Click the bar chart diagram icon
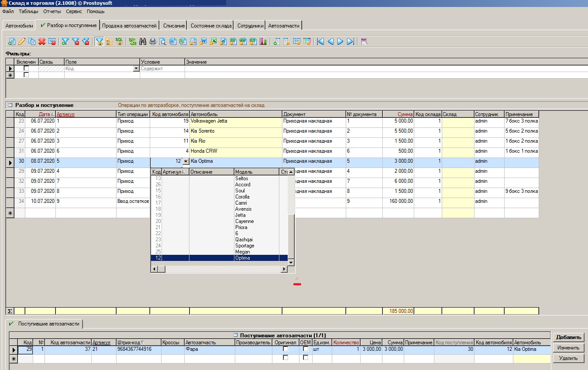 pyautogui.click(x=263, y=42)
